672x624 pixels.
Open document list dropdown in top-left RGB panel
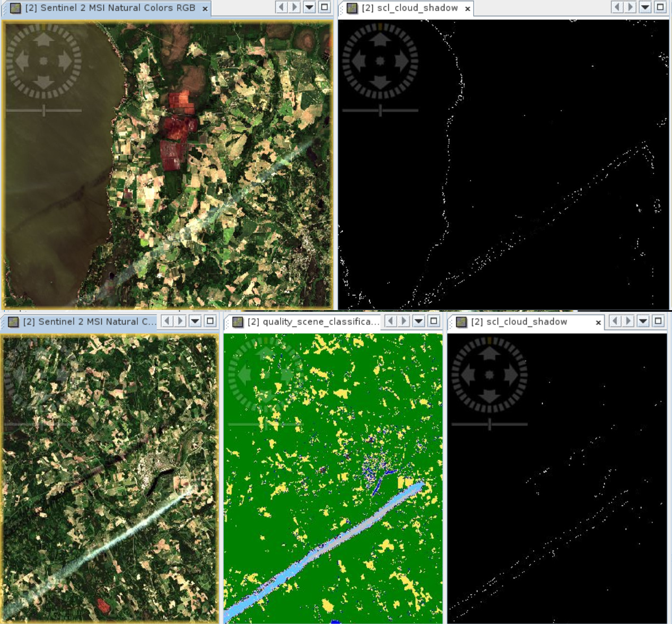pyautogui.click(x=309, y=7)
